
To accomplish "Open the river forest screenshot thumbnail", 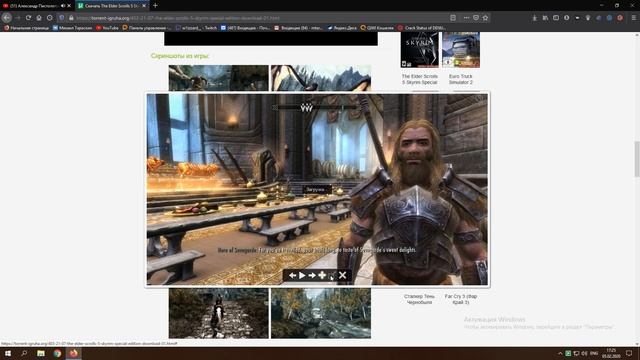I will pos(321,313).
